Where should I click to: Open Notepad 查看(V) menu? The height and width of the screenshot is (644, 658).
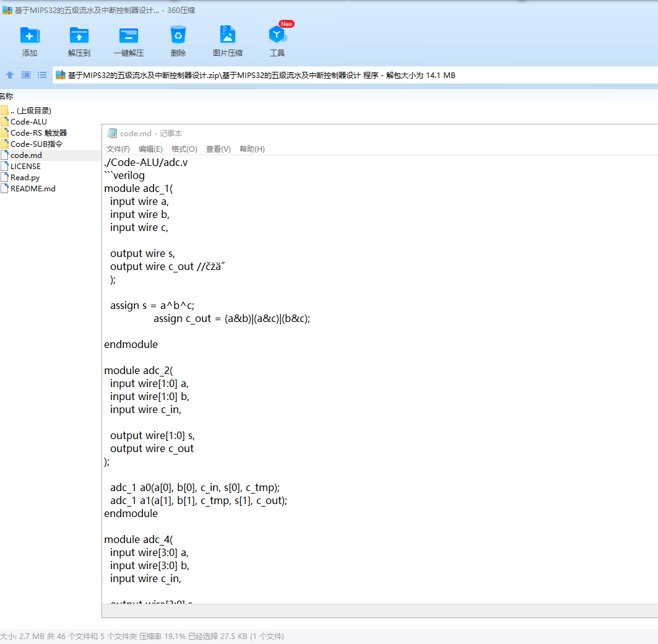(219, 149)
